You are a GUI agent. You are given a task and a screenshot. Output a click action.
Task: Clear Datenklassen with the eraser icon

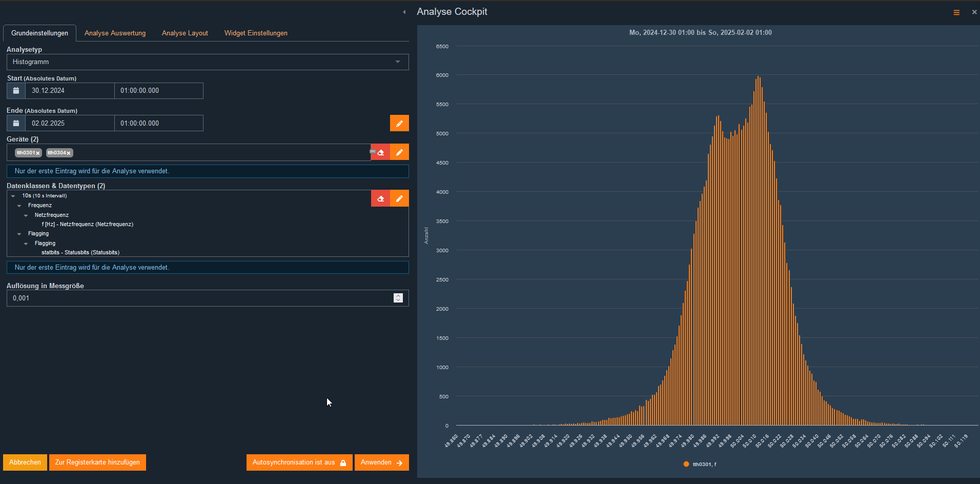380,198
